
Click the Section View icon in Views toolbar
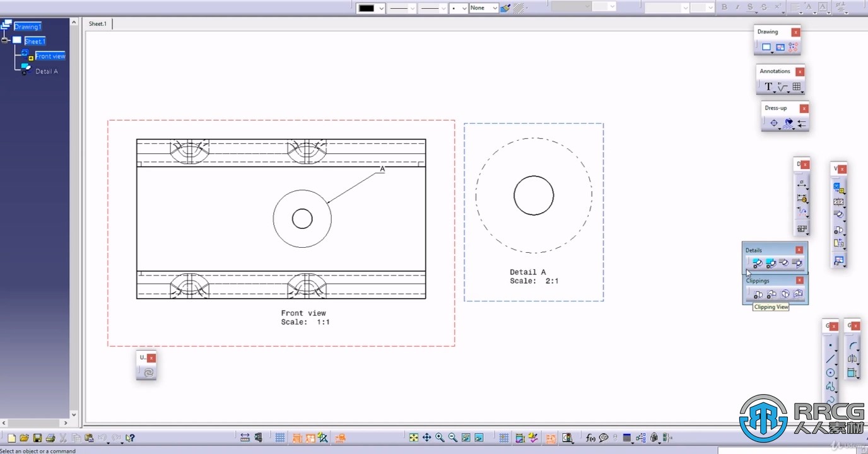[x=838, y=202]
